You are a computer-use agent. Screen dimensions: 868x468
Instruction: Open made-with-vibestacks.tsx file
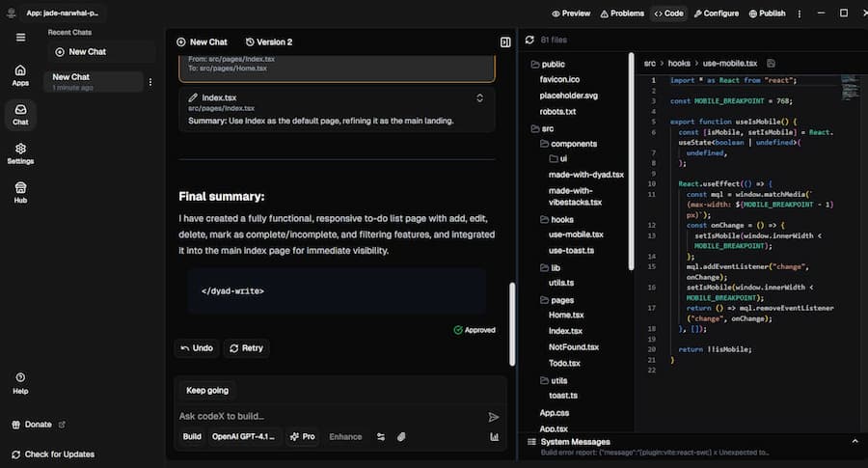[x=575, y=197]
